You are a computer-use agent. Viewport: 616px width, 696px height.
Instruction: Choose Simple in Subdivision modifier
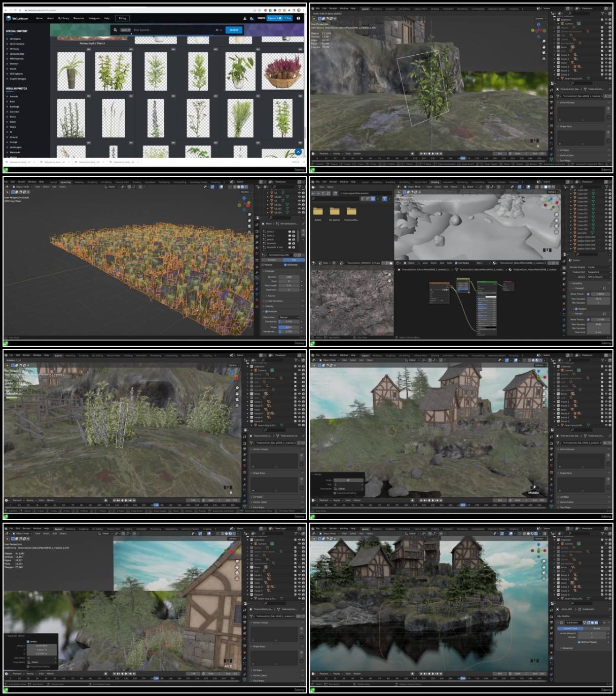[597, 628]
